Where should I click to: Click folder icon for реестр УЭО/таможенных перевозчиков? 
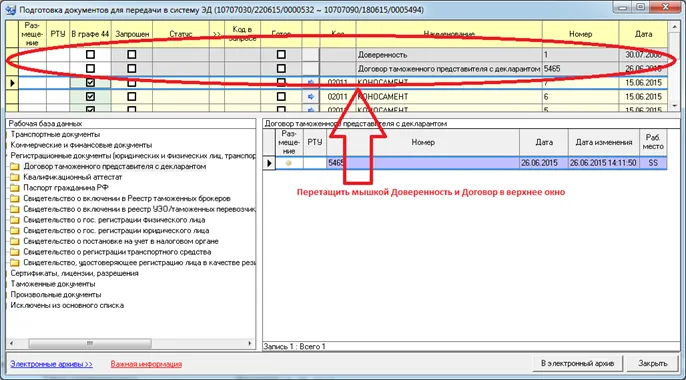15,209
